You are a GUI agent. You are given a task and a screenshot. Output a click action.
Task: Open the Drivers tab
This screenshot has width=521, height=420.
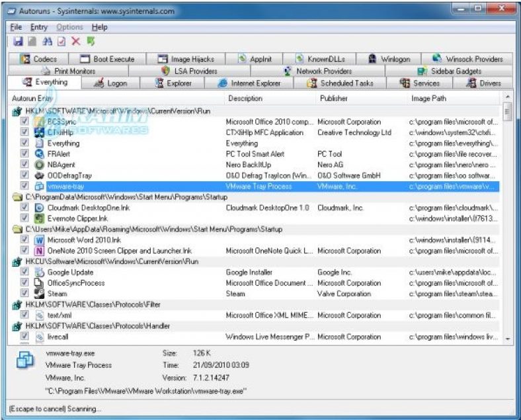483,83
